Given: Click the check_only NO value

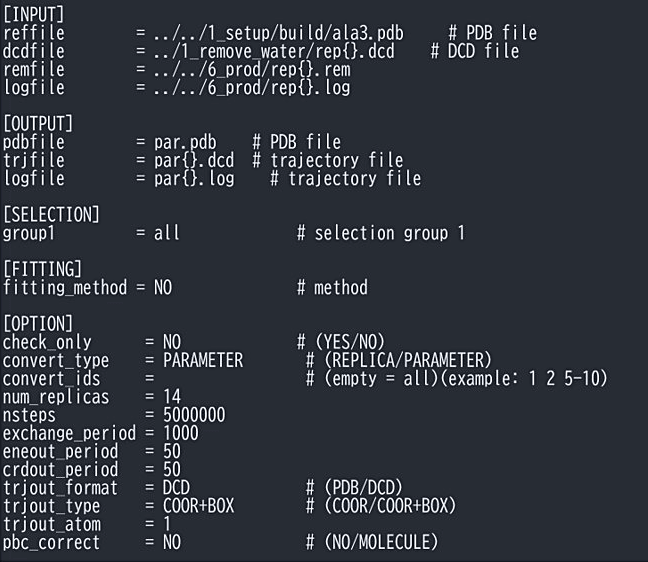Looking at the screenshot, I should tap(172, 342).
